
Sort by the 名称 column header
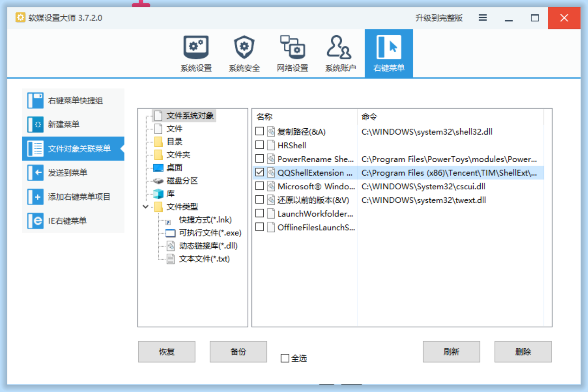(x=264, y=117)
